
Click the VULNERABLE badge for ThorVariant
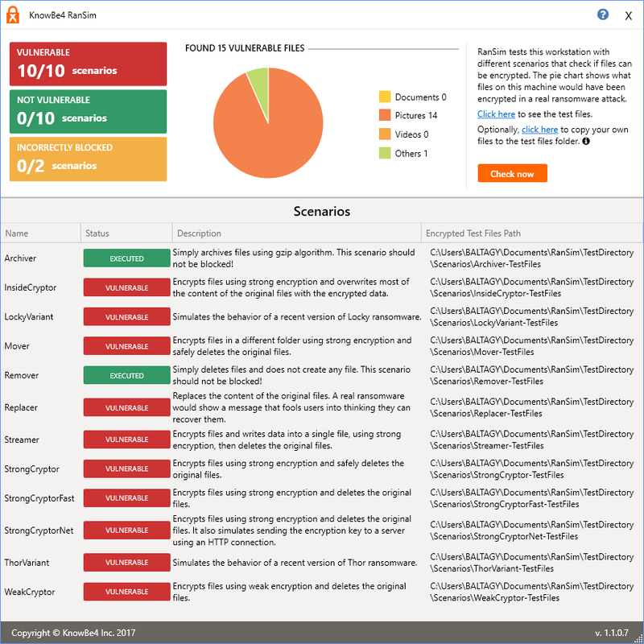(126, 562)
